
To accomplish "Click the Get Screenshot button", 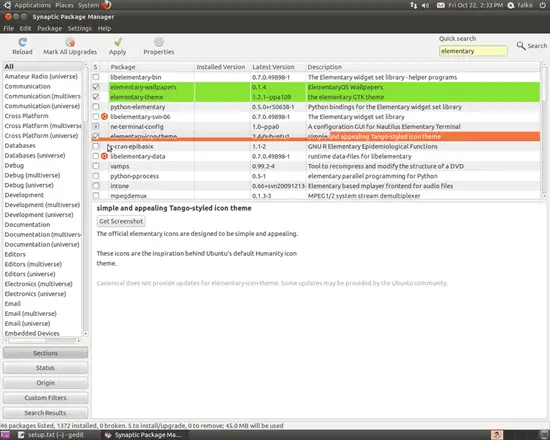I will click(121, 221).
